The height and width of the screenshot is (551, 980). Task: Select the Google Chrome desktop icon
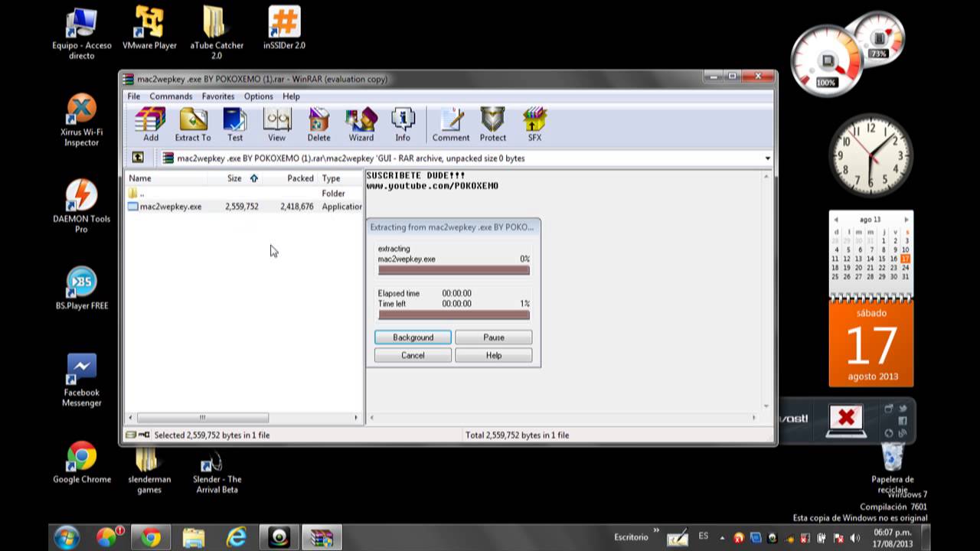(x=82, y=462)
